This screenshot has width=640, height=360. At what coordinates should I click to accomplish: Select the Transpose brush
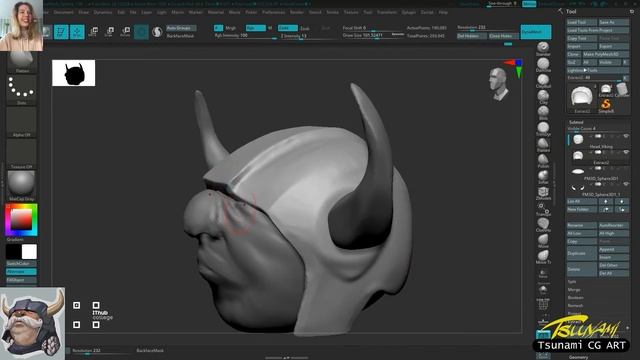[543, 209]
